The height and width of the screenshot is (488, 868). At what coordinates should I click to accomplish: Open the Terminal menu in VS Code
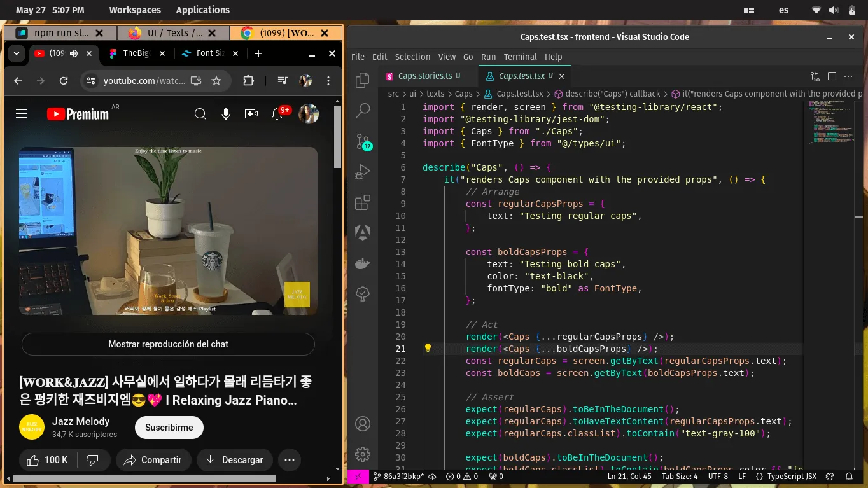(x=520, y=57)
